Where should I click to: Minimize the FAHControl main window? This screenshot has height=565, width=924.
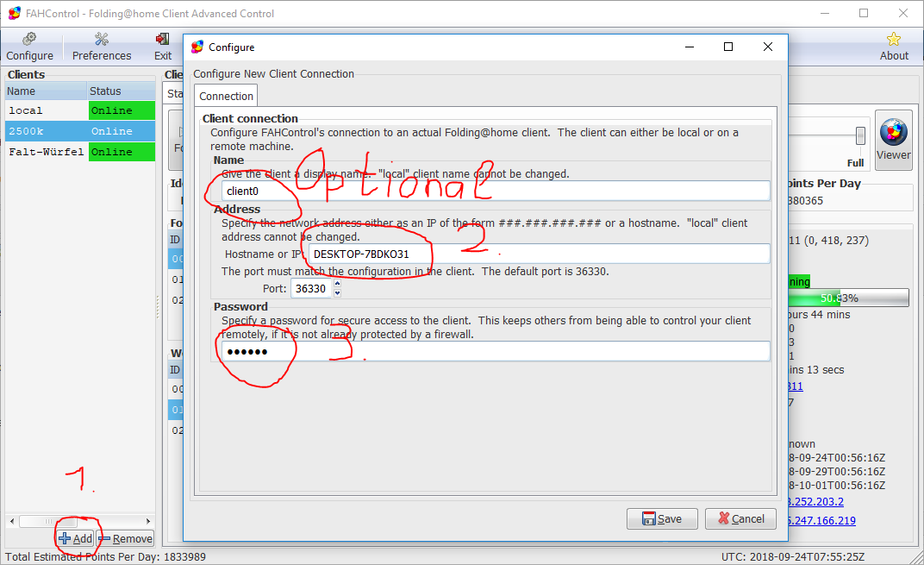point(825,13)
